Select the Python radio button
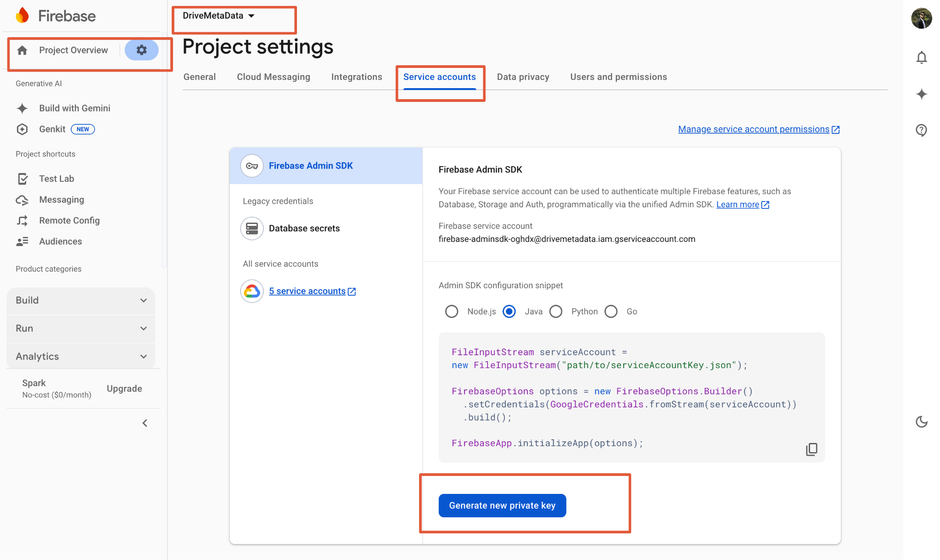 (556, 312)
